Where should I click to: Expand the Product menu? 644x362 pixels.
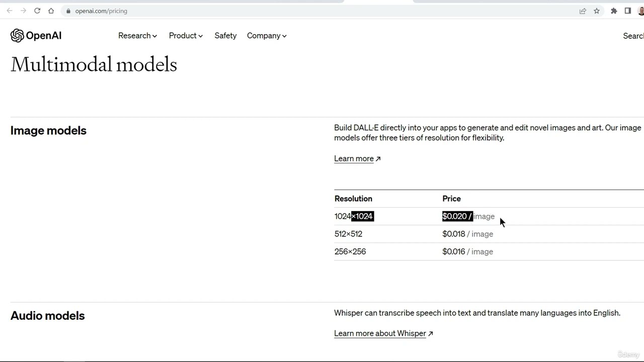pos(186,36)
